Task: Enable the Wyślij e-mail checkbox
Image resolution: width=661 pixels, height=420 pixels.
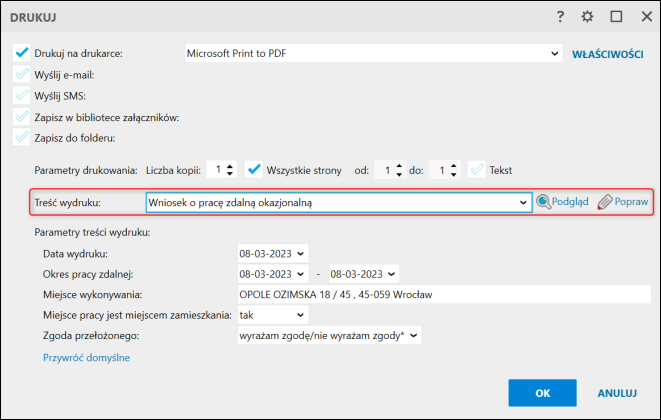Action: point(22,74)
